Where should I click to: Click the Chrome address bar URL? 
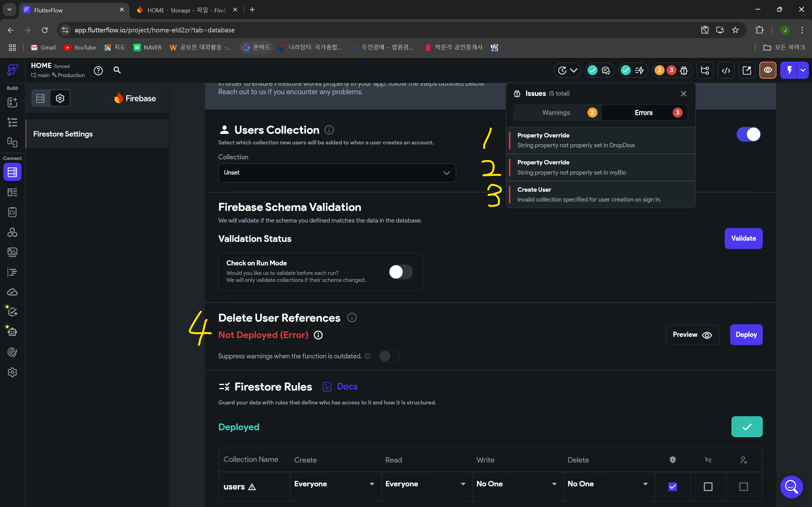point(155,30)
